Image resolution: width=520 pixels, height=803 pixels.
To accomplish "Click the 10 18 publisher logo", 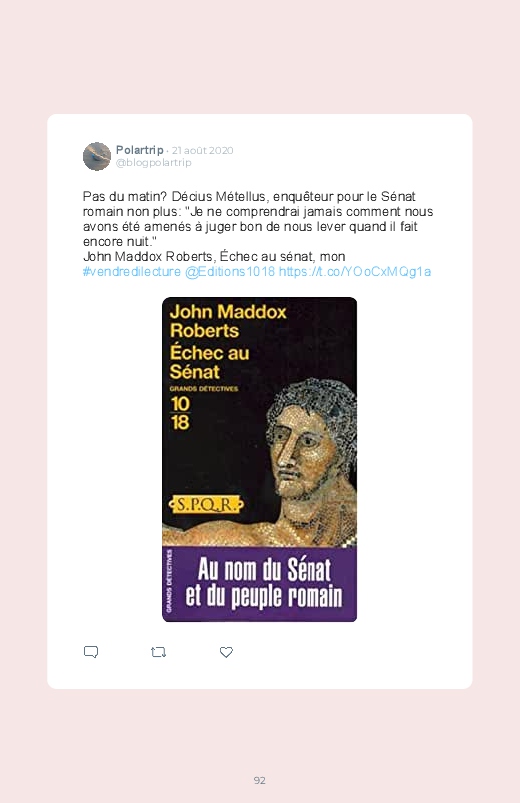I will click(x=180, y=413).
